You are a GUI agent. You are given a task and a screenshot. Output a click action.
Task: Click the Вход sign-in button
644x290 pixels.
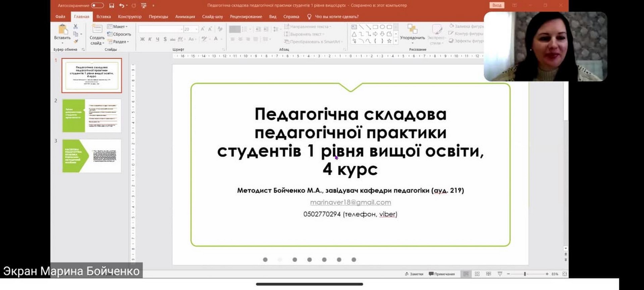click(x=496, y=5)
